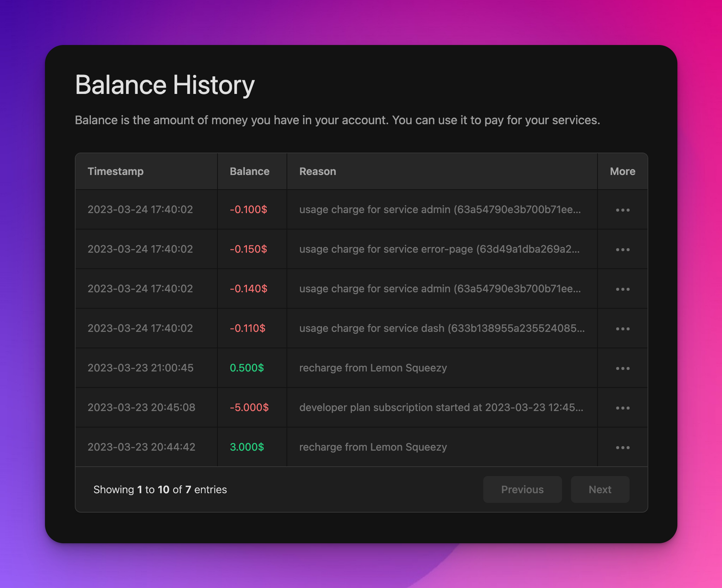Click the More column header

point(622,171)
